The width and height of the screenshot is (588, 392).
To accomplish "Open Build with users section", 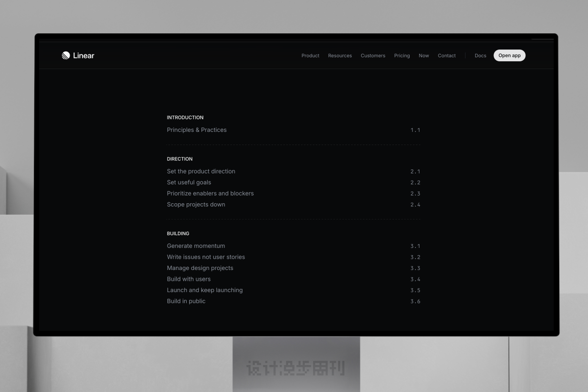I will pyautogui.click(x=294, y=279).
